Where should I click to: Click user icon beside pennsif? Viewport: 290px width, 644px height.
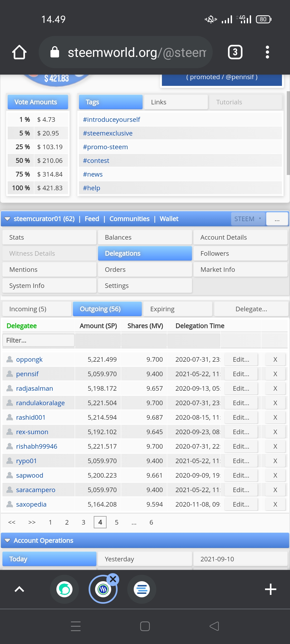pos(10,374)
